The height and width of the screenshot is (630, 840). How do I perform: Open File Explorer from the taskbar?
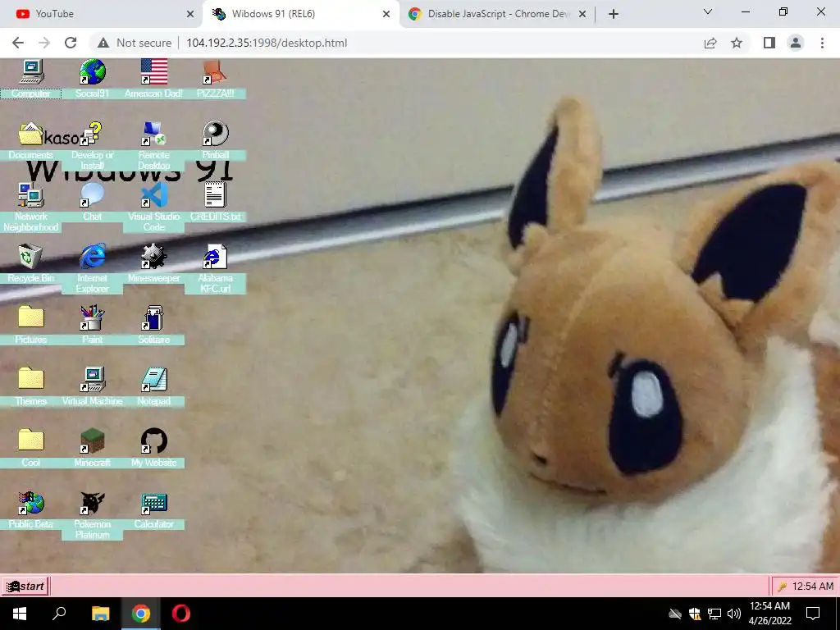100,614
